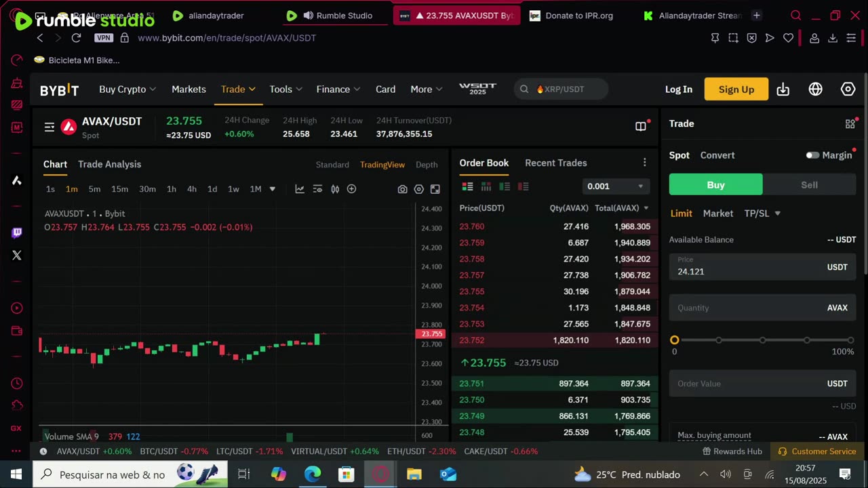Screen dimensions: 868x488
Task: Set quantity slider to 100% point
Action: coord(850,340)
